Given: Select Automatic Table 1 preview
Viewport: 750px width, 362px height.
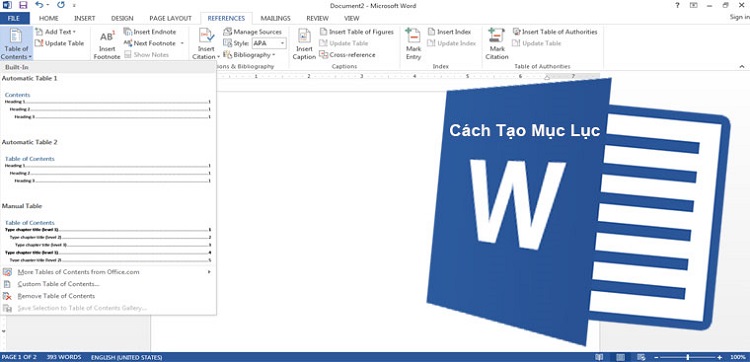Looking at the screenshot, I should [108, 106].
